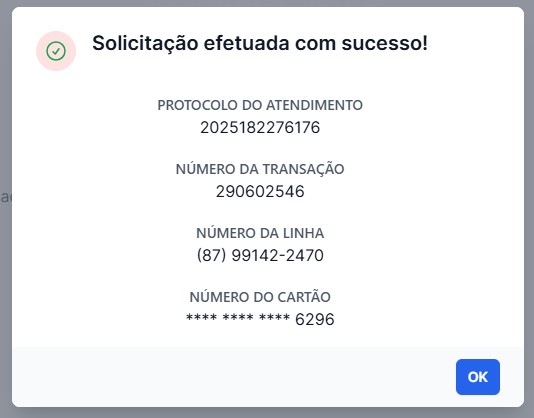This screenshot has height=418, width=534.
Task: Click the NÚMERO DO CARTÃO label
Action: point(260,297)
